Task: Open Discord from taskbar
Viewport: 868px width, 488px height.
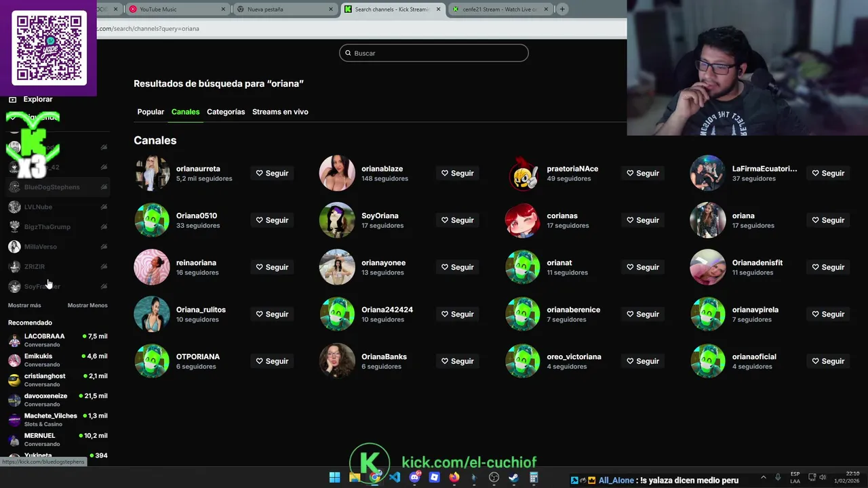Action: 414,478
